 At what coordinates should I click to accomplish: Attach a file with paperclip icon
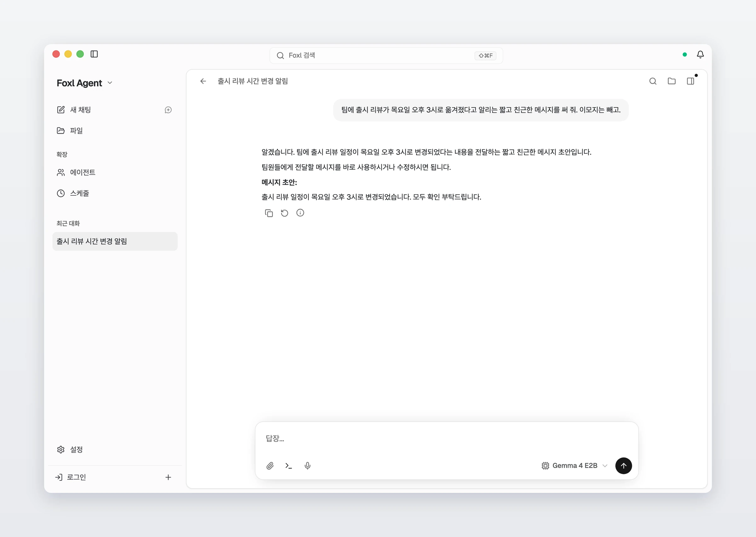(270, 465)
